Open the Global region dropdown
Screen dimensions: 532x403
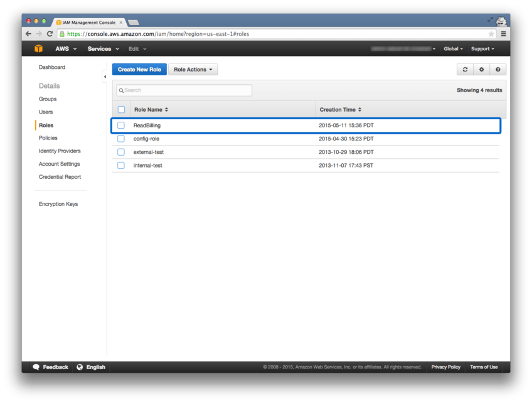pyautogui.click(x=453, y=49)
